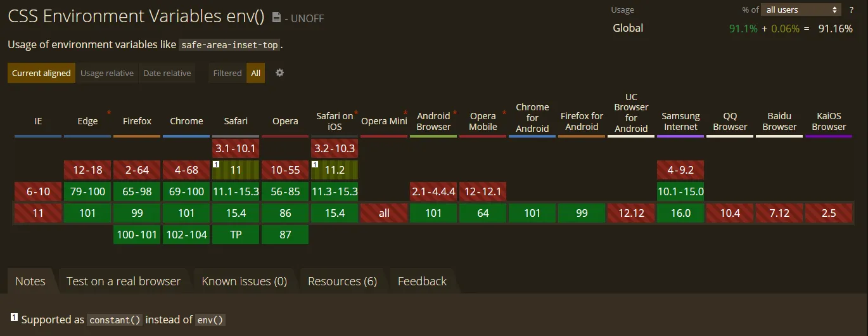Select the iOS Safari 3.2-10.3 cell

[335, 148]
